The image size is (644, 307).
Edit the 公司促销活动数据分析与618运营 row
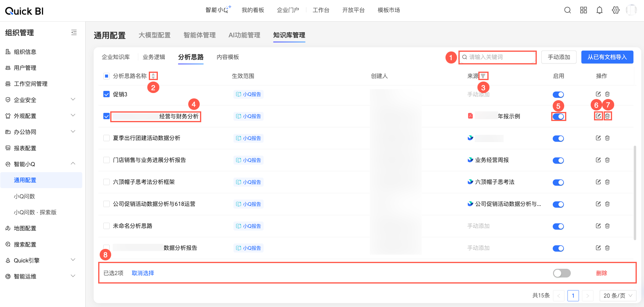pyautogui.click(x=598, y=204)
